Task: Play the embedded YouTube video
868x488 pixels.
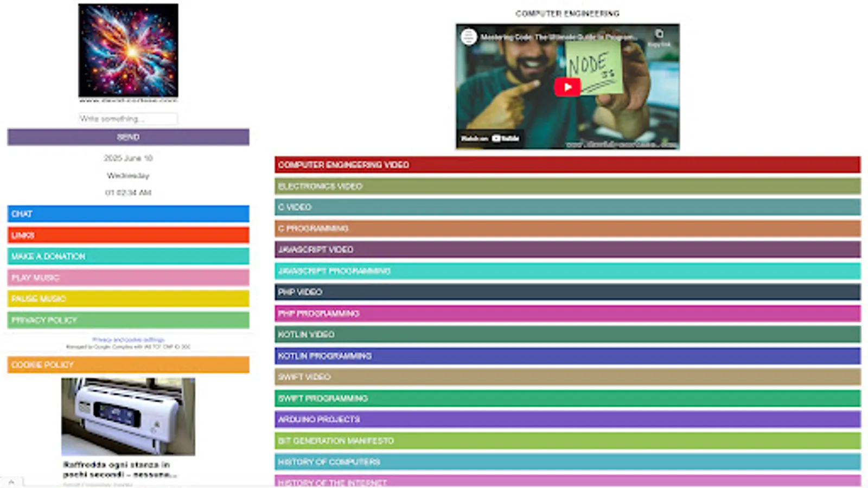Action: [x=567, y=86]
